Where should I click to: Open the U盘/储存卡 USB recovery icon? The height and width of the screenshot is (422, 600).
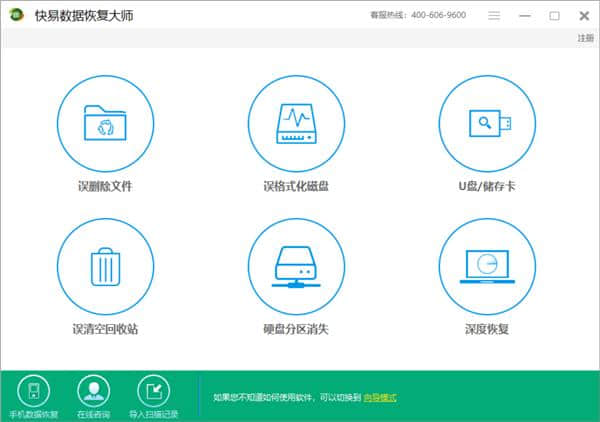pyautogui.click(x=487, y=123)
